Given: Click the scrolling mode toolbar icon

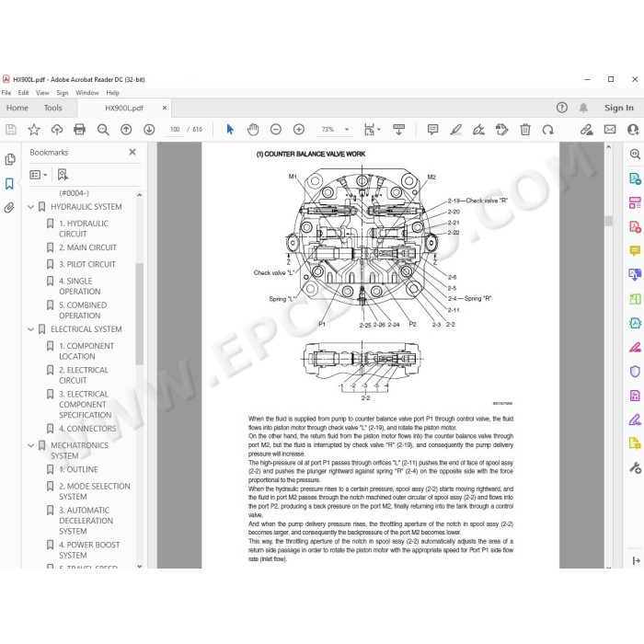Looking at the screenshot, I should 398,130.
